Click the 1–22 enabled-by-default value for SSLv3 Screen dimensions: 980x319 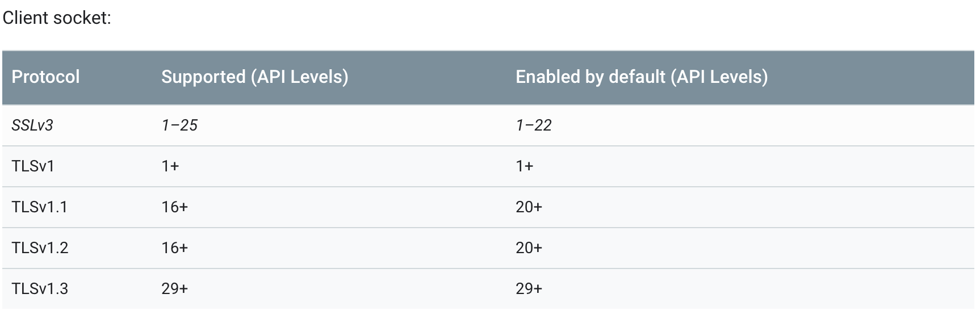[534, 125]
